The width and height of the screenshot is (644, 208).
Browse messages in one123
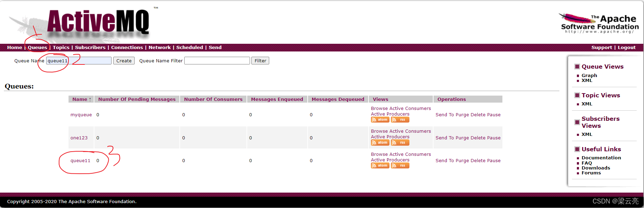pyautogui.click(x=379, y=131)
